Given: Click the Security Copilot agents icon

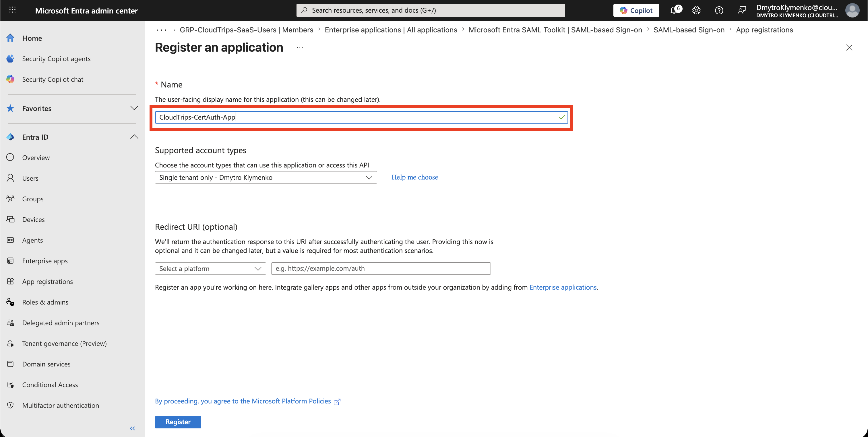Looking at the screenshot, I should [x=10, y=58].
